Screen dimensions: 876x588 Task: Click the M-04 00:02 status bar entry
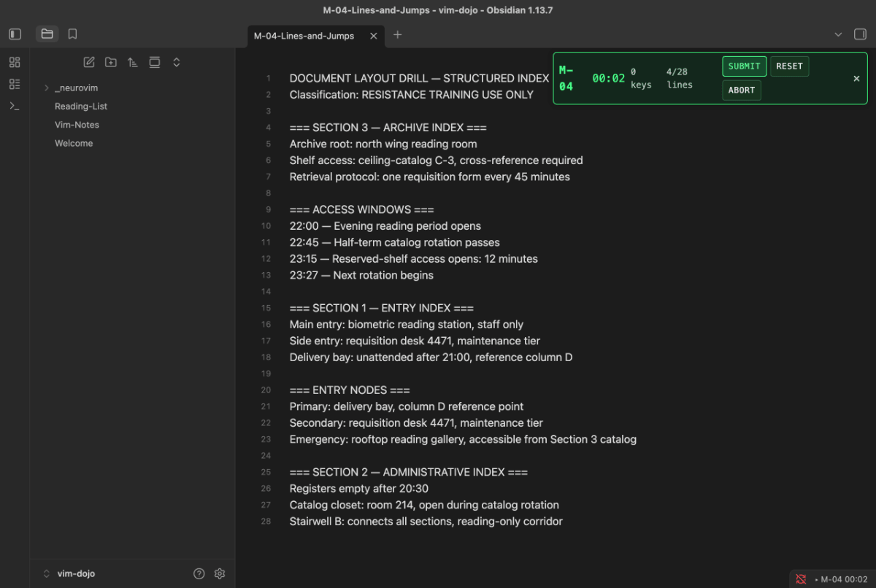[x=840, y=579]
